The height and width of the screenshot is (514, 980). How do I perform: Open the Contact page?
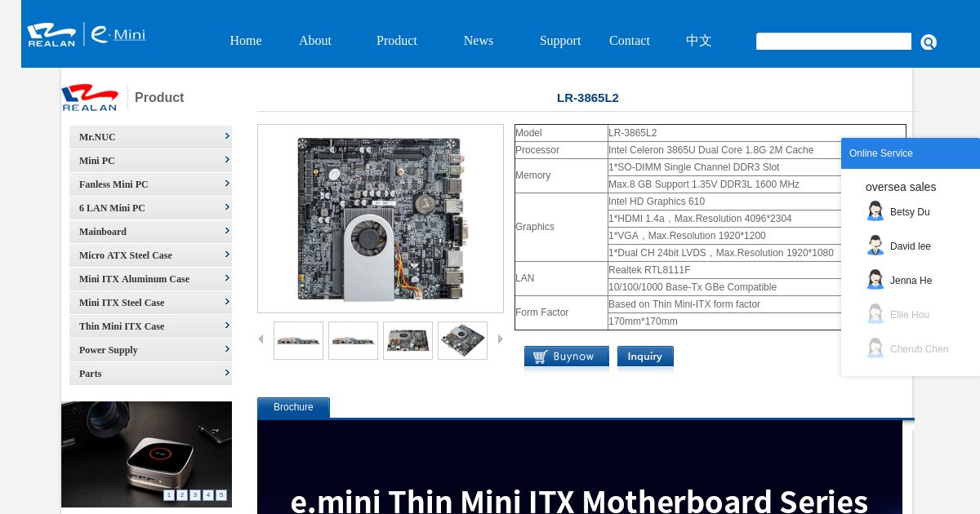pyautogui.click(x=630, y=41)
